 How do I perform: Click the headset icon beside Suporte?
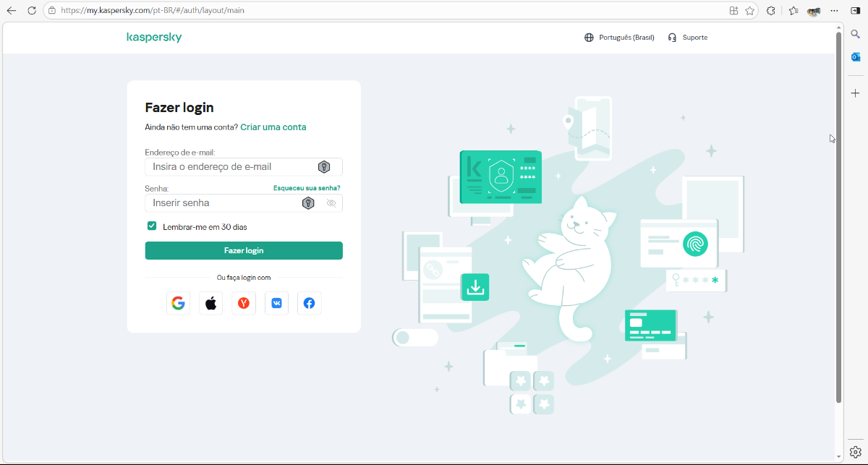(x=673, y=38)
